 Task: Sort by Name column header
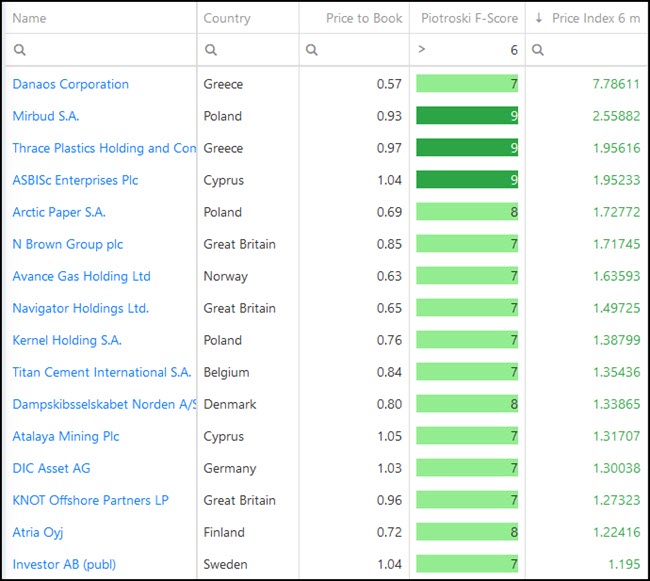(29, 18)
